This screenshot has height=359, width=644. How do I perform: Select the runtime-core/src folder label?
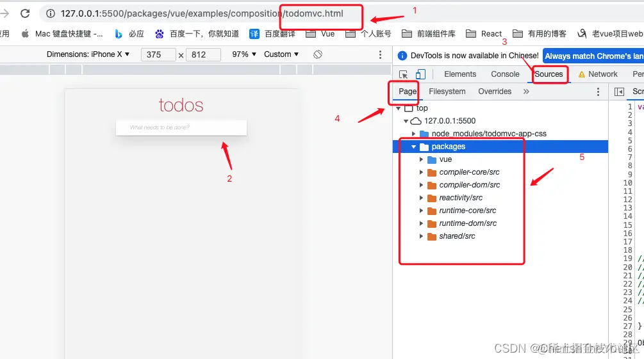coord(467,211)
